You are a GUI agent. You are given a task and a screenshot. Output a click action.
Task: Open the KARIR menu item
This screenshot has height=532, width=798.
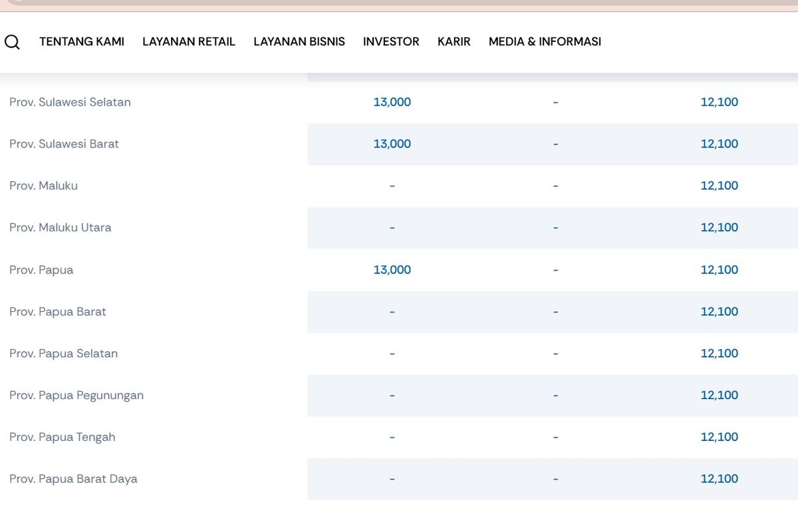coord(454,41)
